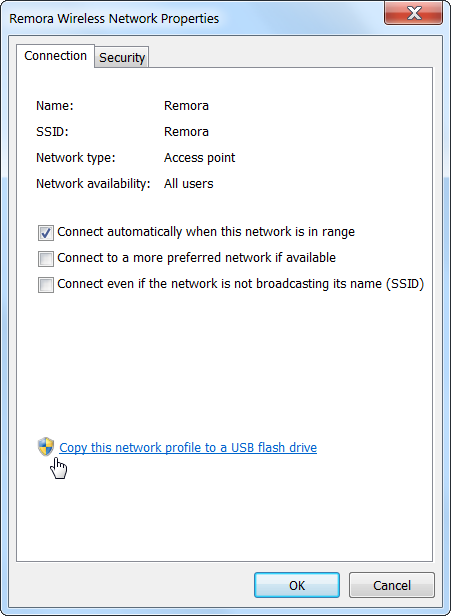Dismiss the dialog with the Cancel button

click(x=392, y=585)
